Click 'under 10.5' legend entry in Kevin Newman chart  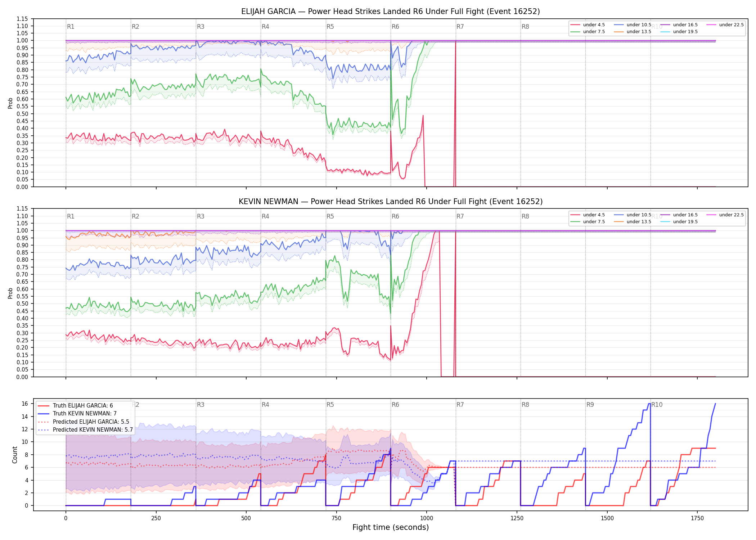click(633, 215)
